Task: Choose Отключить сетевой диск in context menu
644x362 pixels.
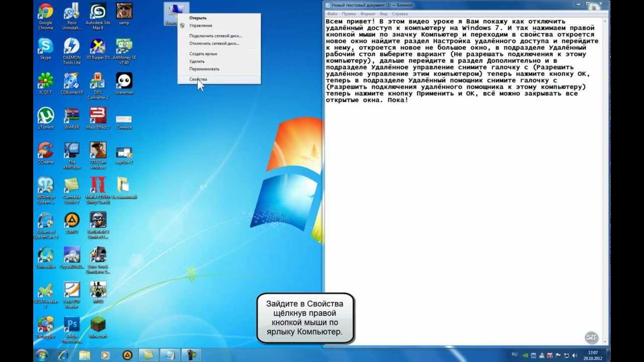Action: coord(219,43)
